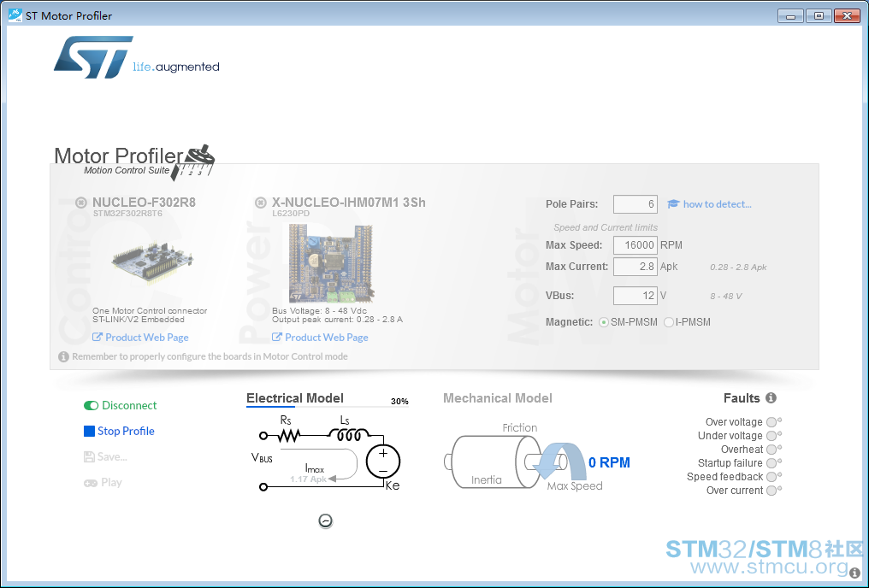
Task: Click the info icon beside the stmcu.org watermark
Action: [x=855, y=573]
